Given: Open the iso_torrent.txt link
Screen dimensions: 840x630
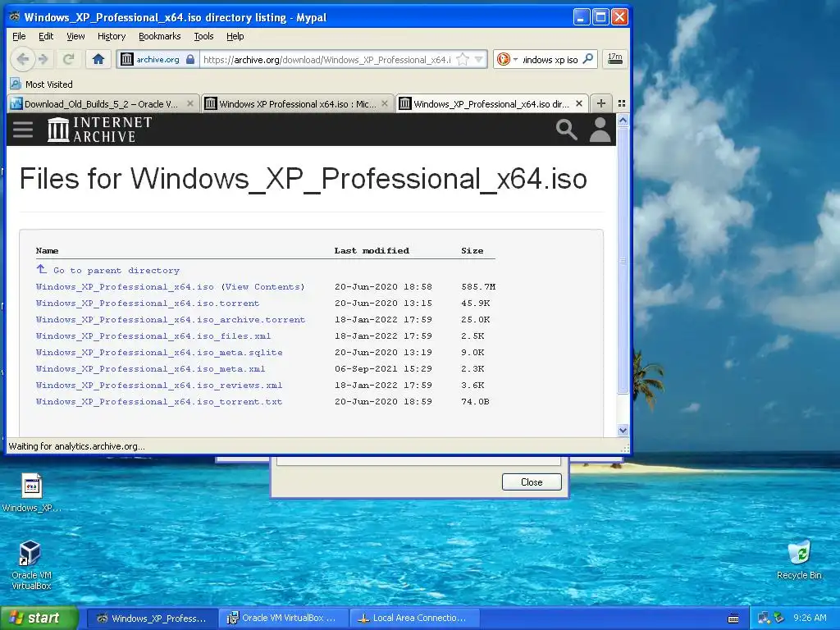Looking at the screenshot, I should pyautogui.click(x=159, y=402).
